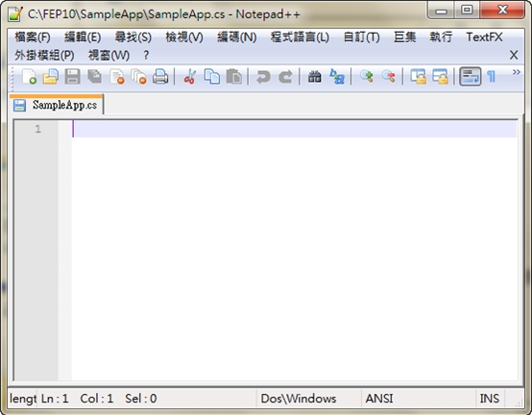532x415 pixels.
Task: Zoom in using the magnifier plus icon
Action: click(367, 76)
